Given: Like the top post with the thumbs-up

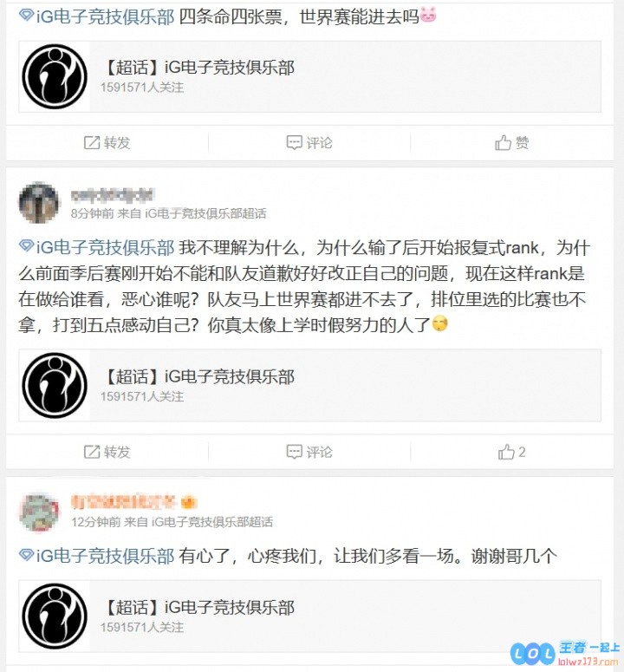Looking at the screenshot, I should pyautogui.click(x=511, y=143).
